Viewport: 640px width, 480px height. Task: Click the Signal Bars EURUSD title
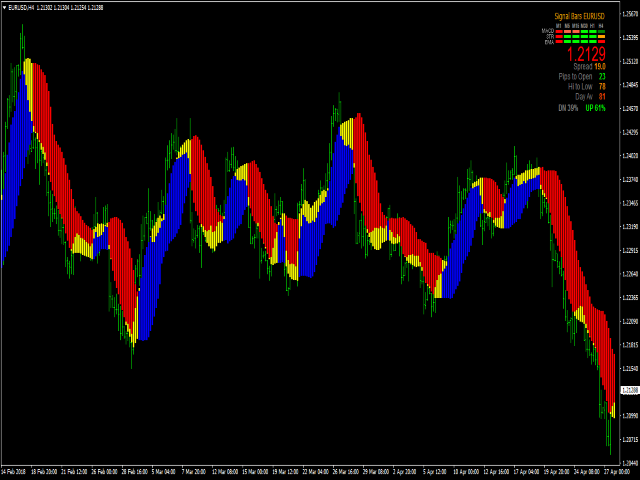pos(579,16)
